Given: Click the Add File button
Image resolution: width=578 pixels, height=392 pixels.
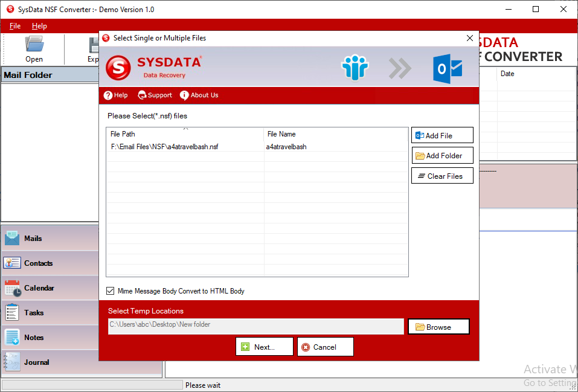Looking at the screenshot, I should (442, 135).
